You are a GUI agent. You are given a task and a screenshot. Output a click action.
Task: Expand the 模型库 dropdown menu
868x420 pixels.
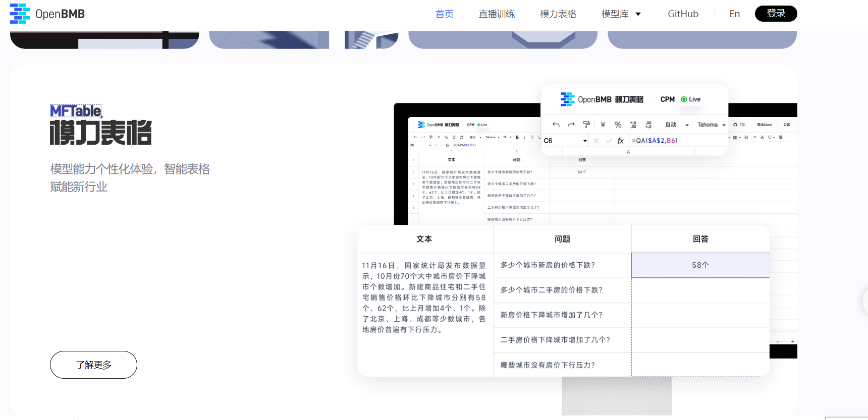[621, 14]
